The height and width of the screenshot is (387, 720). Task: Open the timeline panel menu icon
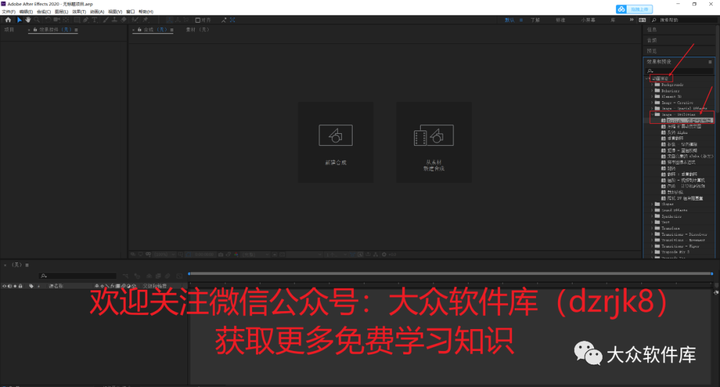27,265
